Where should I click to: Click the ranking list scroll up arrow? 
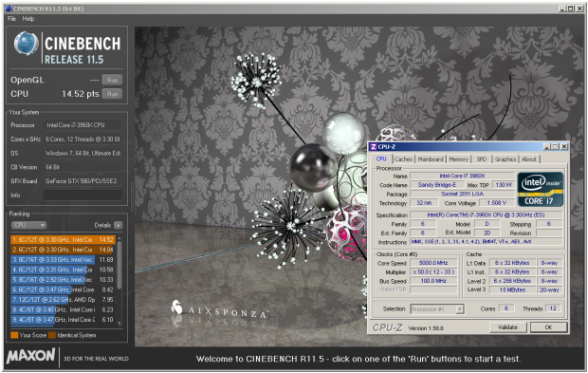[x=119, y=238]
